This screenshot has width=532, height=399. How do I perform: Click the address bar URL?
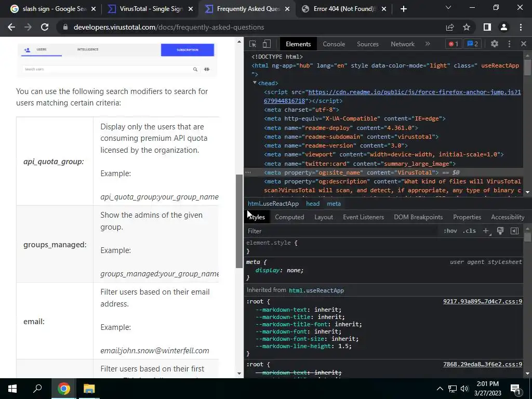[x=169, y=27]
